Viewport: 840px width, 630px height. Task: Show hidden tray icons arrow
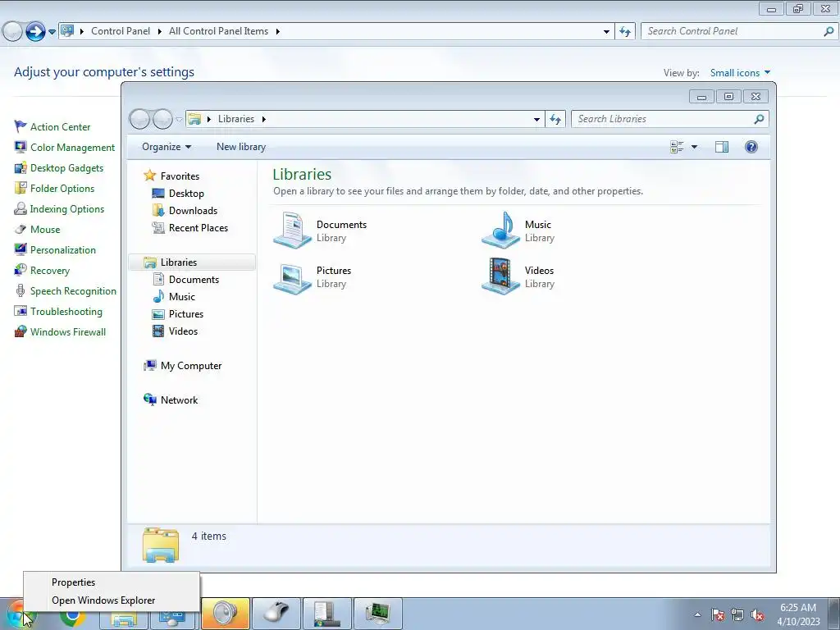[x=697, y=615]
